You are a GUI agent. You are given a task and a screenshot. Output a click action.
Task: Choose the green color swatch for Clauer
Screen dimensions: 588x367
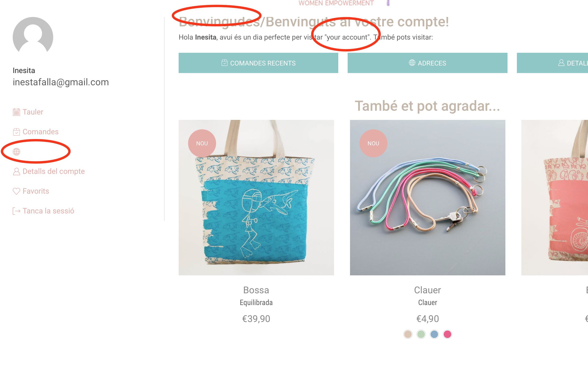(x=421, y=334)
